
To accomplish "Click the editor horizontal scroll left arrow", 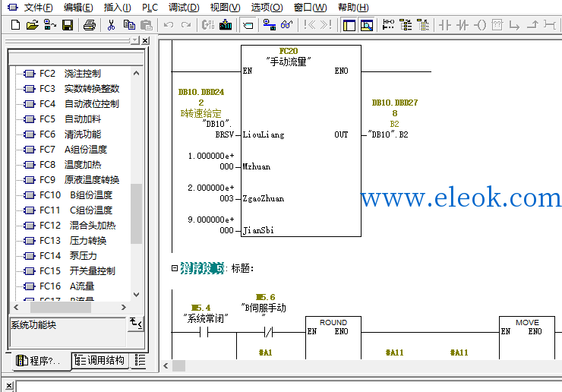I will 166,366.
